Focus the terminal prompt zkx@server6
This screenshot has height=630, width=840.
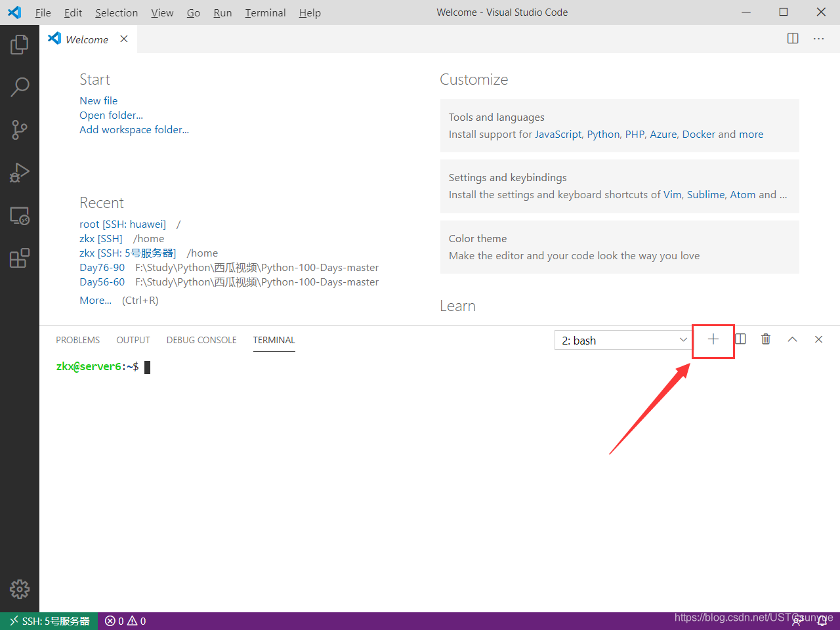coord(97,366)
